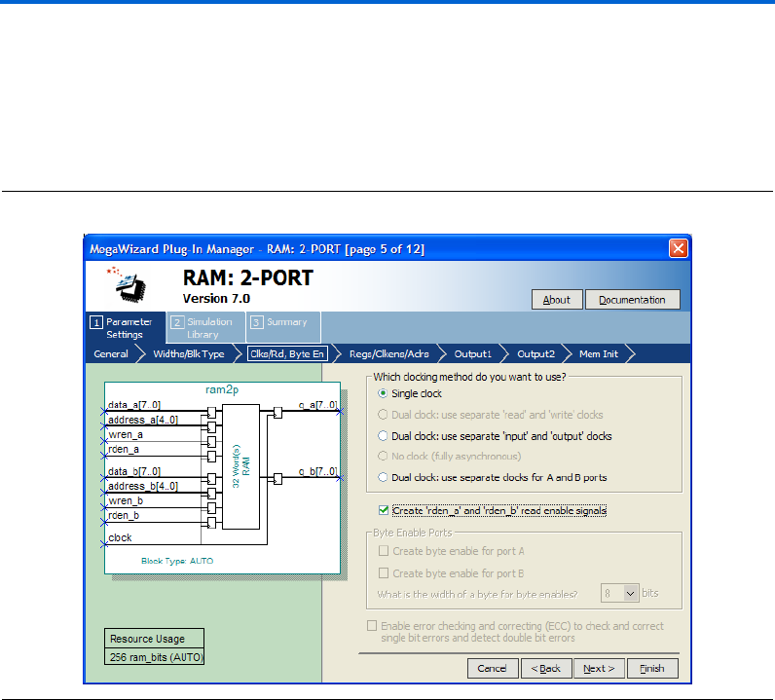Click clock port label in diagram
This screenshot has height=700, width=775.
(120, 537)
